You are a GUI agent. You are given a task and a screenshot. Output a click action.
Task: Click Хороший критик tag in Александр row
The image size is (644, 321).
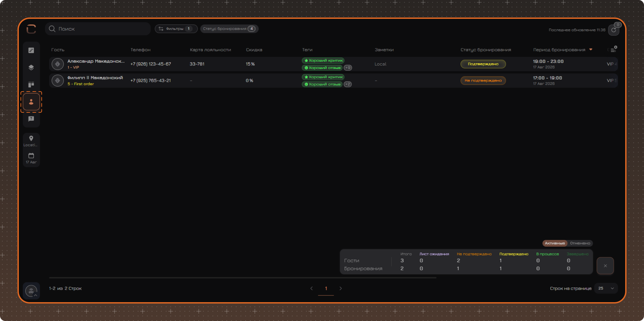point(323,61)
